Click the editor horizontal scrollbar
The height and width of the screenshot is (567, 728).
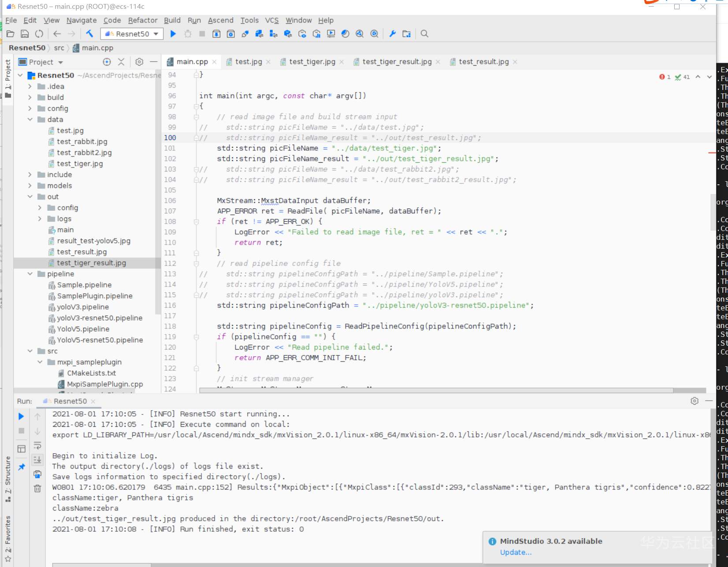[x=435, y=390]
